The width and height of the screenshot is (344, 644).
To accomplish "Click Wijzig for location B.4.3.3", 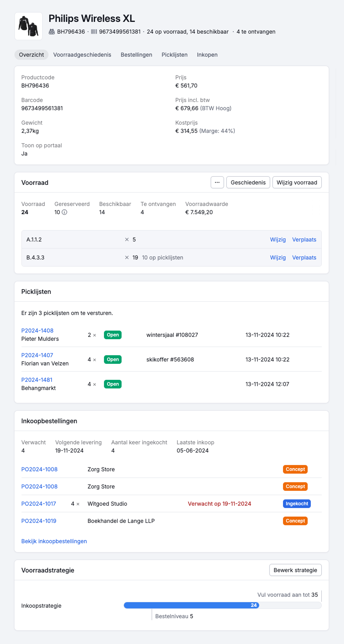I will 278,258.
